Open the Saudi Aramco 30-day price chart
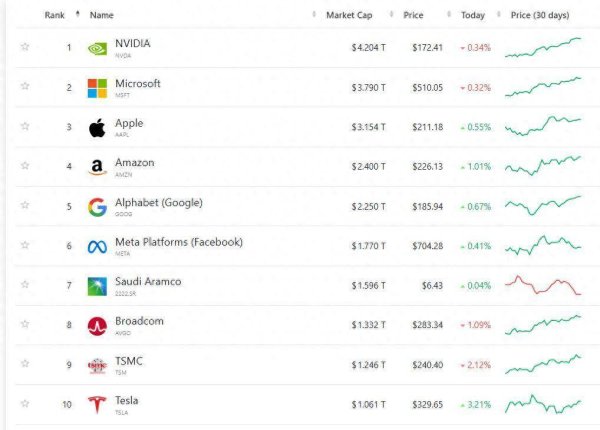 pyautogui.click(x=543, y=285)
